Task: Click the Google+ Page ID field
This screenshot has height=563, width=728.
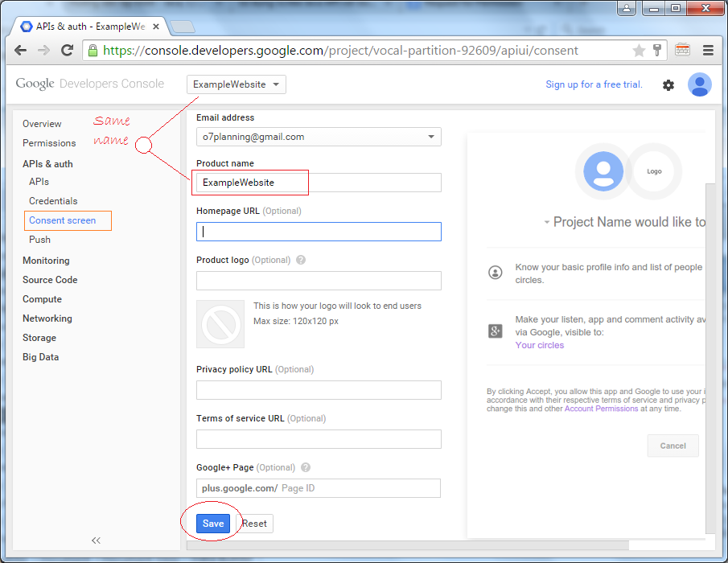Action: point(319,488)
